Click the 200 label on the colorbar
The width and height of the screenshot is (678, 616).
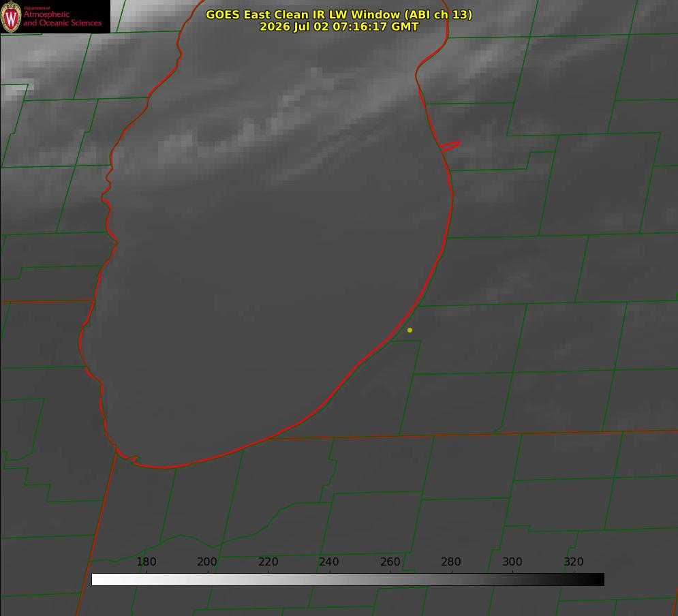(207, 561)
